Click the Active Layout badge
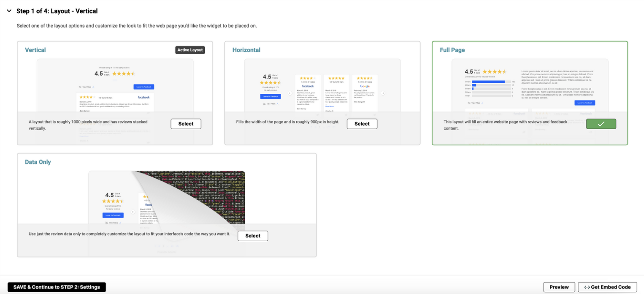The image size is (644, 294). [x=190, y=50]
